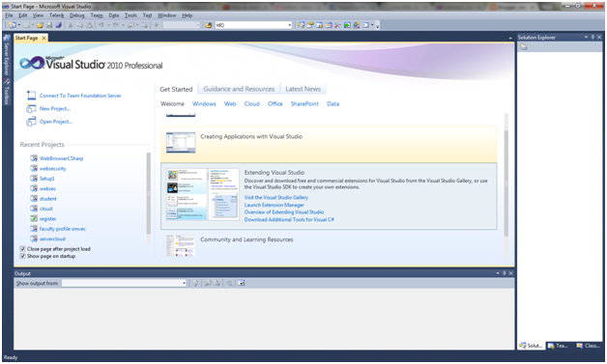Click Overview of Extending Visual Studio link
The width and height of the screenshot is (607, 364).
[x=284, y=212]
